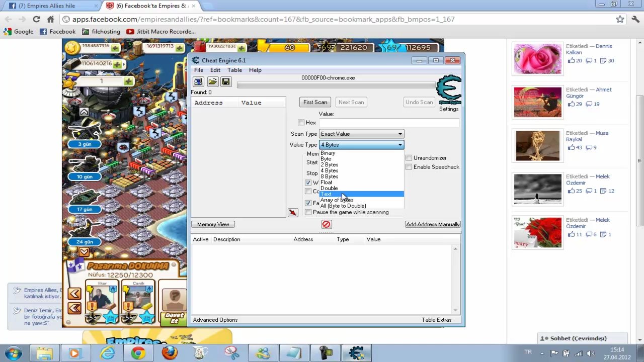Click the address table scrollbar

click(456, 279)
